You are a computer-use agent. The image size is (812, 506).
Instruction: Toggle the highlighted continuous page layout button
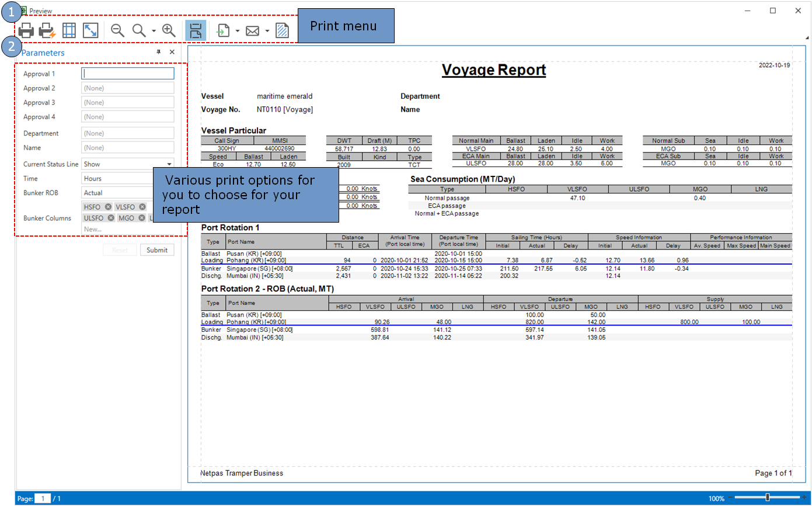pyautogui.click(x=195, y=31)
